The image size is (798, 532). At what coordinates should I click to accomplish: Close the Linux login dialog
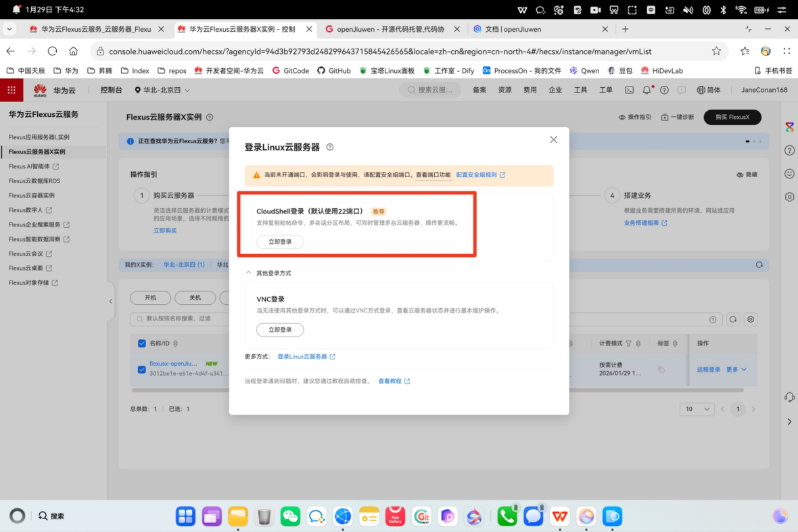tap(553, 139)
